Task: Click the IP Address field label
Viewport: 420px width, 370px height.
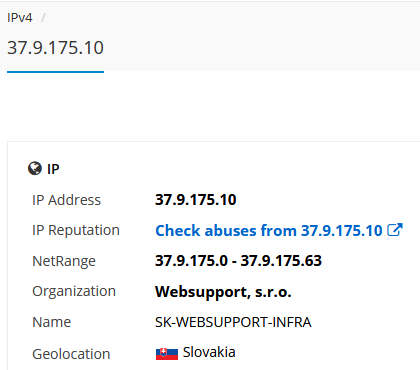Action: 66,200
